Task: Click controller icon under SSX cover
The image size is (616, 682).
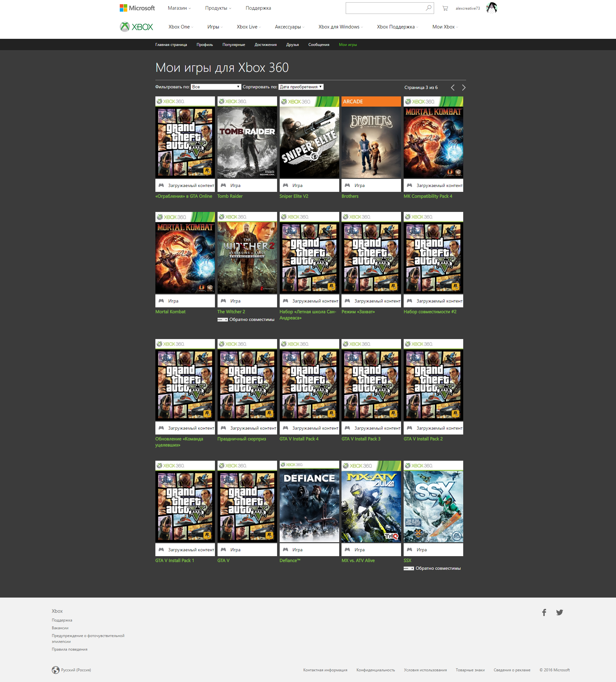Action: pos(410,550)
